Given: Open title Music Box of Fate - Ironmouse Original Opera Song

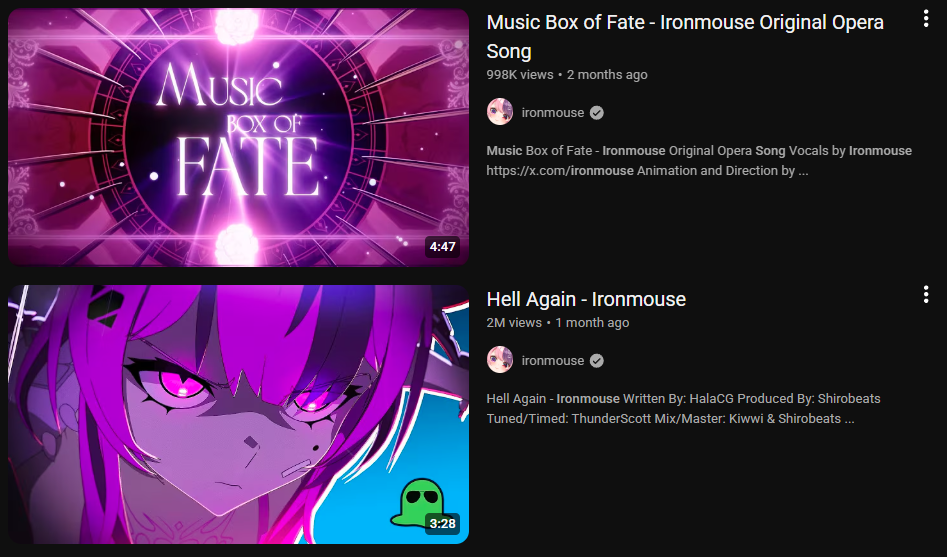Looking at the screenshot, I should (x=685, y=37).
